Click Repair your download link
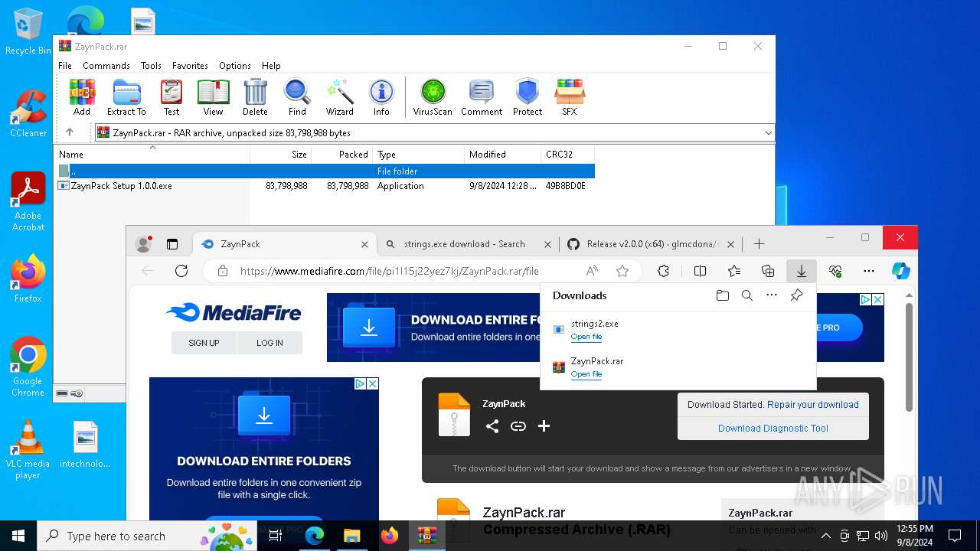Screen dimensions: 980x551 (813, 405)
